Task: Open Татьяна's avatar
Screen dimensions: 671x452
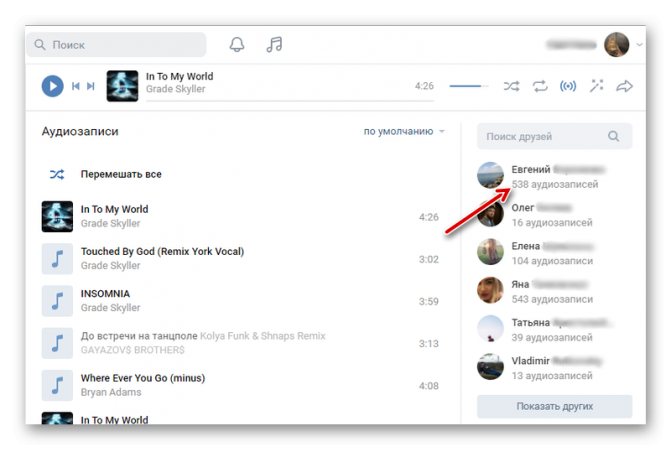Action: (x=490, y=328)
